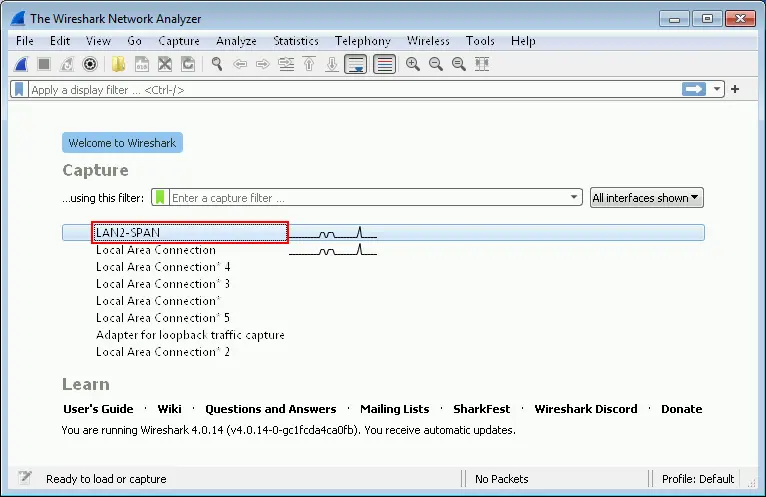
Task: Reset text zoom to normal size
Action: (459, 64)
